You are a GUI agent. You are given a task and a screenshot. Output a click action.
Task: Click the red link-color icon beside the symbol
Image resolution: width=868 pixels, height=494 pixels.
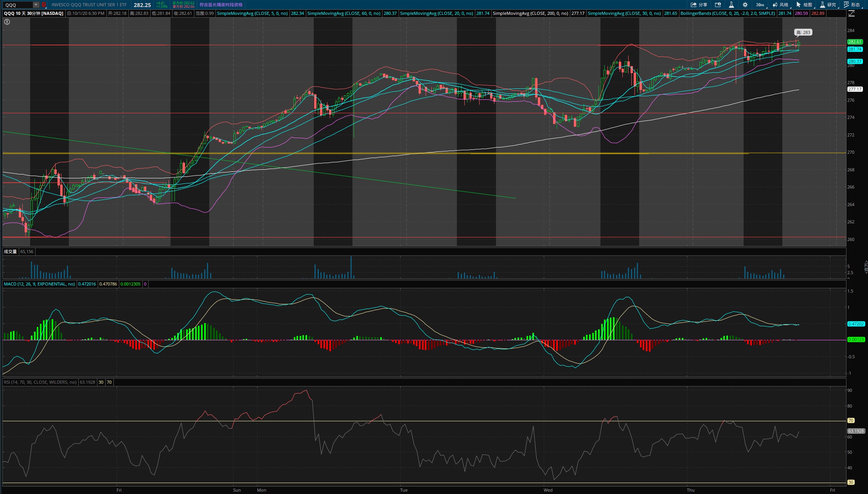click(x=44, y=5)
